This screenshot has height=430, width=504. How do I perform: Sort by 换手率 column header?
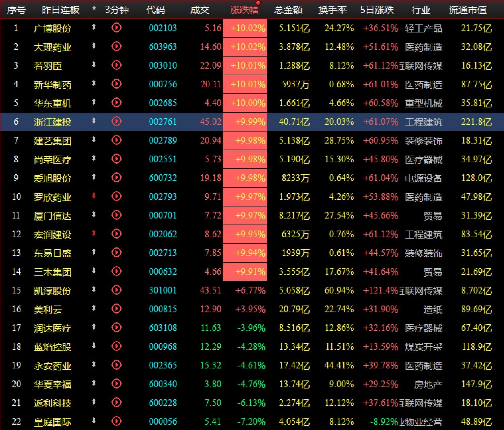pos(332,10)
